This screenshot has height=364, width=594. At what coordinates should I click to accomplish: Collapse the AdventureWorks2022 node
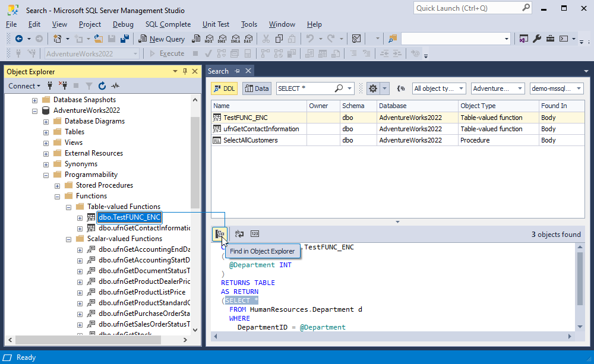click(x=35, y=111)
